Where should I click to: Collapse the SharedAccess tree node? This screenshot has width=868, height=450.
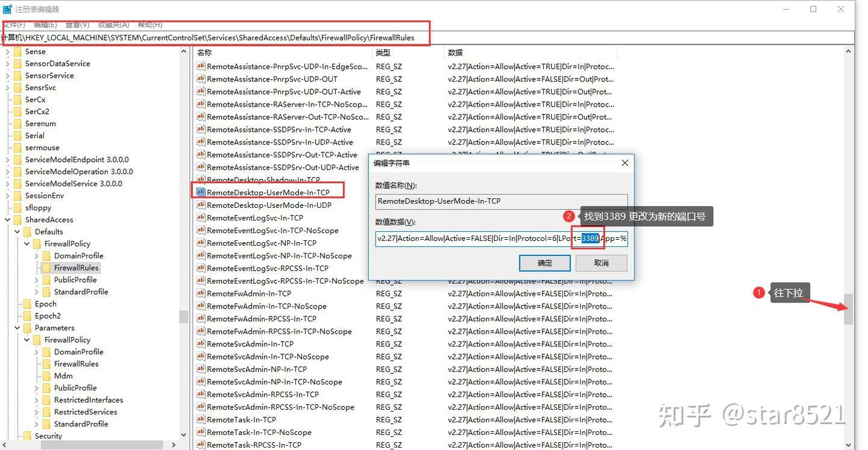[x=8, y=220]
